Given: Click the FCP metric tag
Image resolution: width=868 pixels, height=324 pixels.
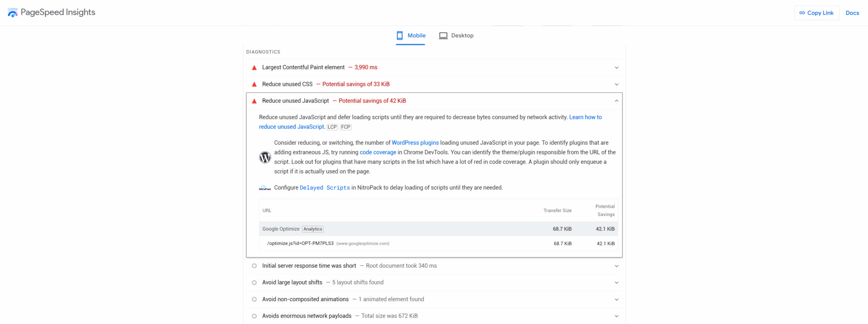Looking at the screenshot, I should click(x=346, y=127).
